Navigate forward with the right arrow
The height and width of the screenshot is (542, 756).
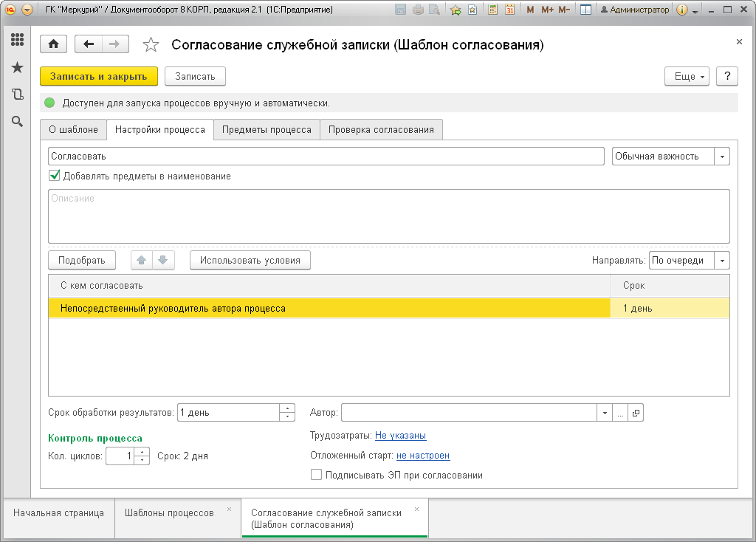point(114,44)
